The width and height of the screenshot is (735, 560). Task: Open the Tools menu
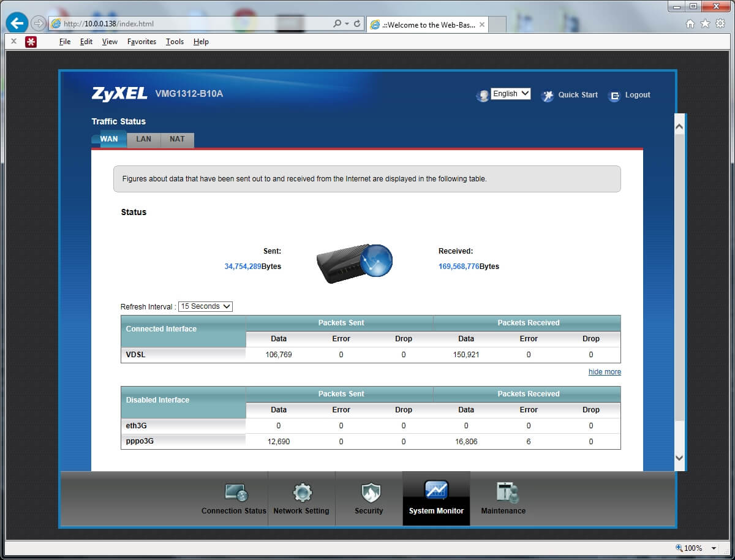coord(175,42)
